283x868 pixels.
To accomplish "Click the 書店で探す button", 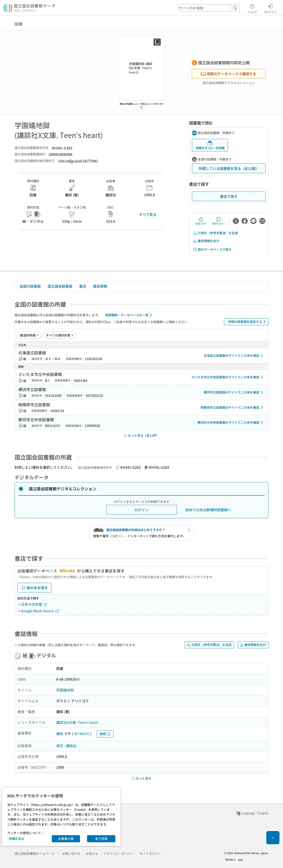I will [229, 197].
